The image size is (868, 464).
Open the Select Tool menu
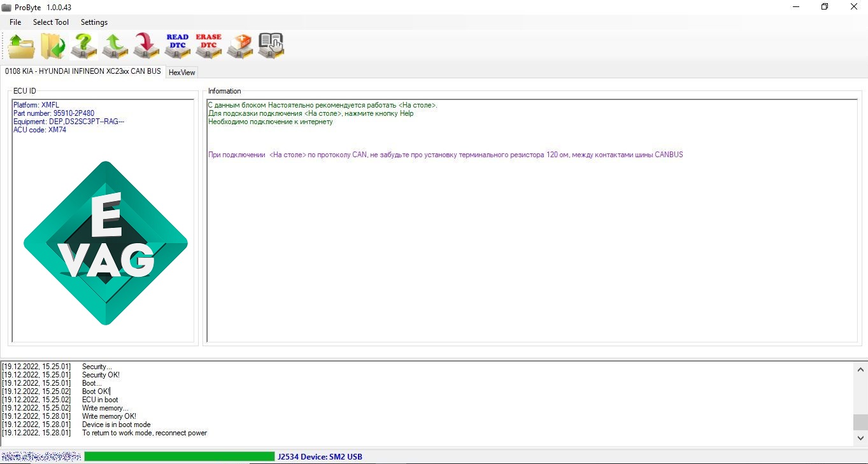pyautogui.click(x=51, y=22)
